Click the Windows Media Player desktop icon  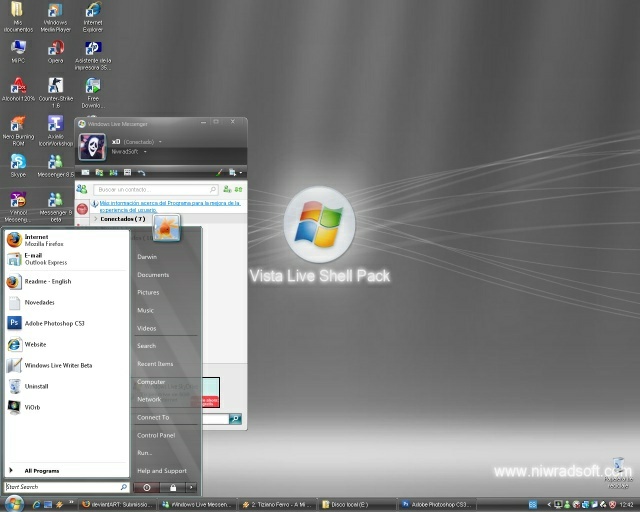[56, 17]
